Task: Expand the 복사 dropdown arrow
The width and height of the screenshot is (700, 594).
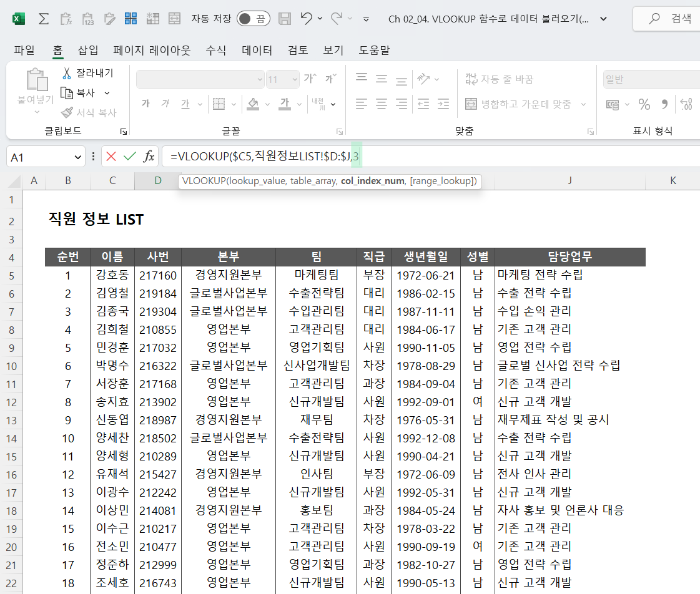Action: coord(107,93)
